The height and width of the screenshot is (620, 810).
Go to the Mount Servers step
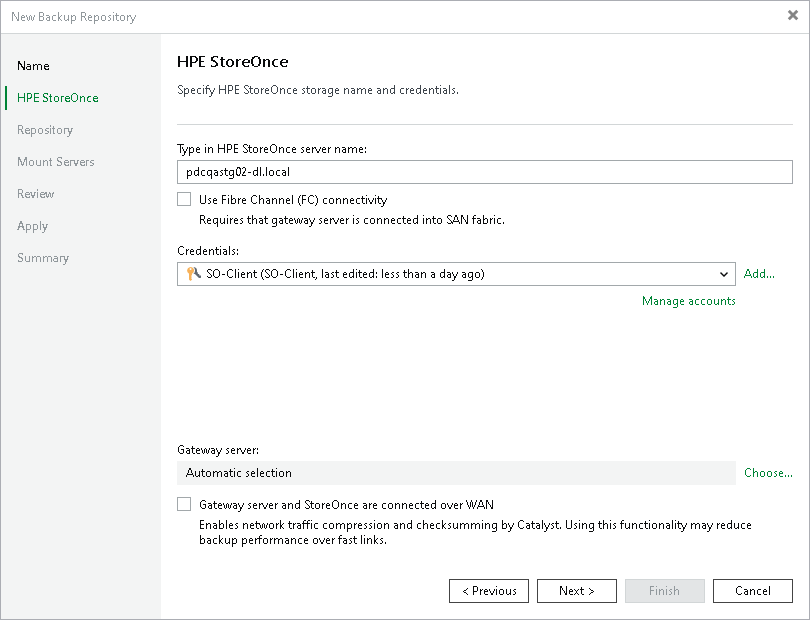[56, 162]
